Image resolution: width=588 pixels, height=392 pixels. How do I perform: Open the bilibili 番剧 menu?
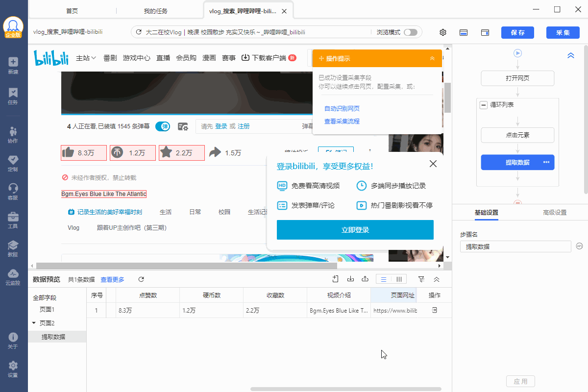point(110,58)
